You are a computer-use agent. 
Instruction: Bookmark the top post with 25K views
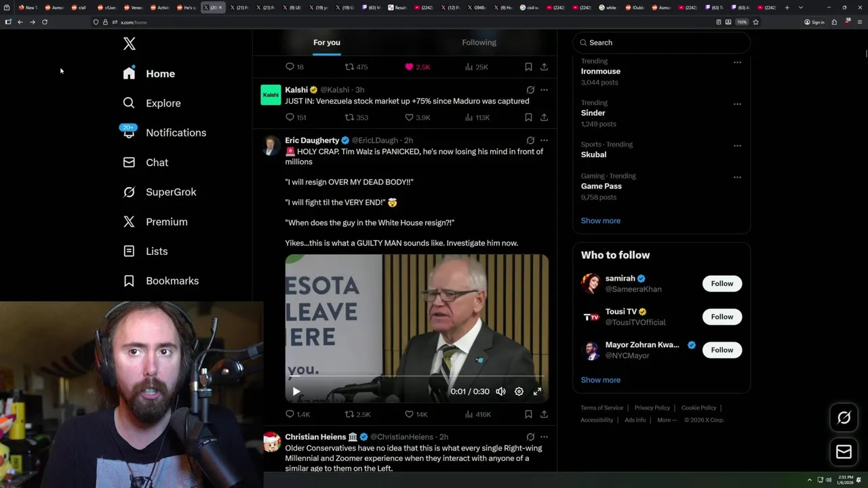tap(528, 67)
